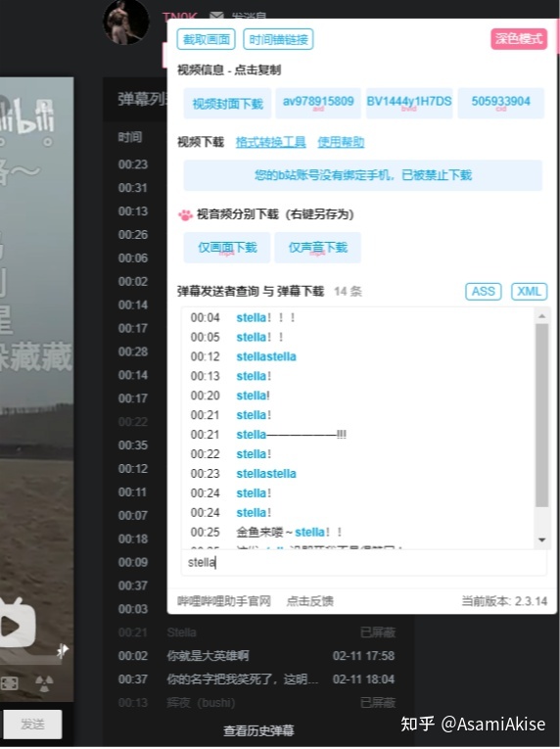Click the danmaku list scrollbar down arrow

pyautogui.click(x=541, y=539)
